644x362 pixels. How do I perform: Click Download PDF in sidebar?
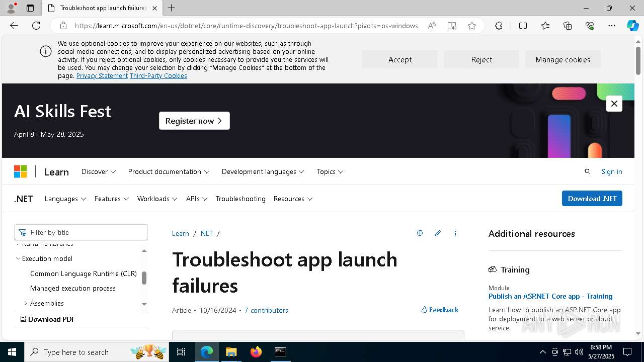click(47, 319)
